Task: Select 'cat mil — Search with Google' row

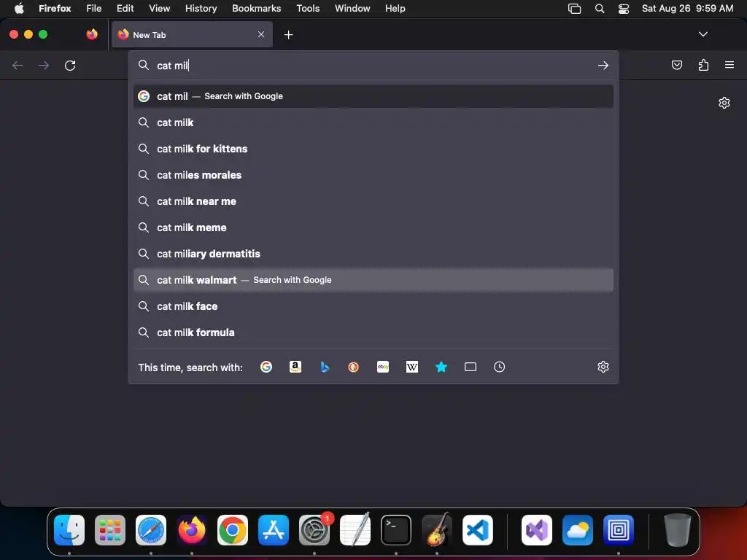Action: coord(373,96)
